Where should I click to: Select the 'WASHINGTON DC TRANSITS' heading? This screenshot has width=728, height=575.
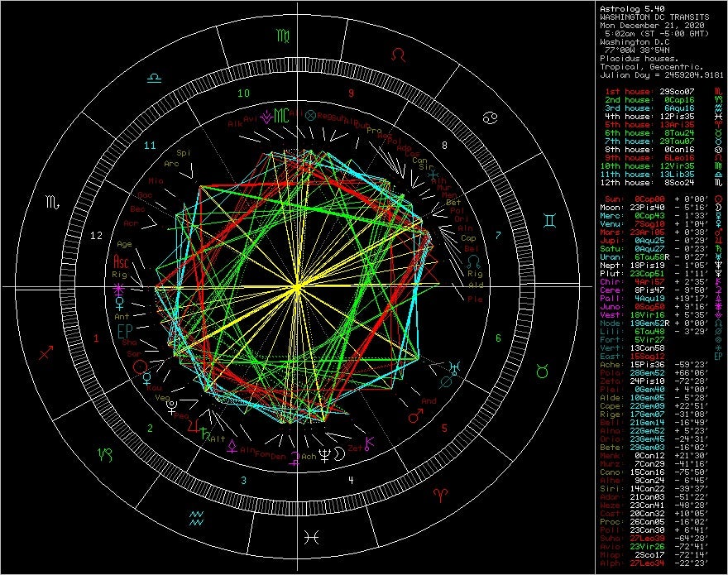pos(654,17)
